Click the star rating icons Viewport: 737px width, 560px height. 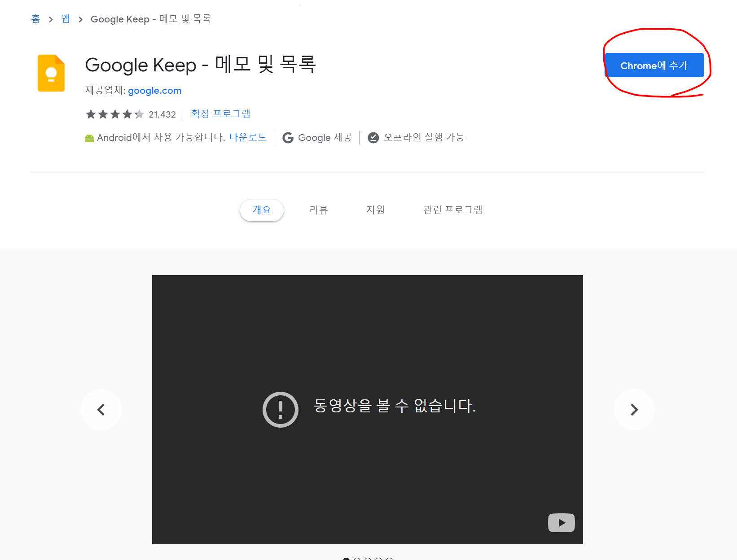coord(115,114)
